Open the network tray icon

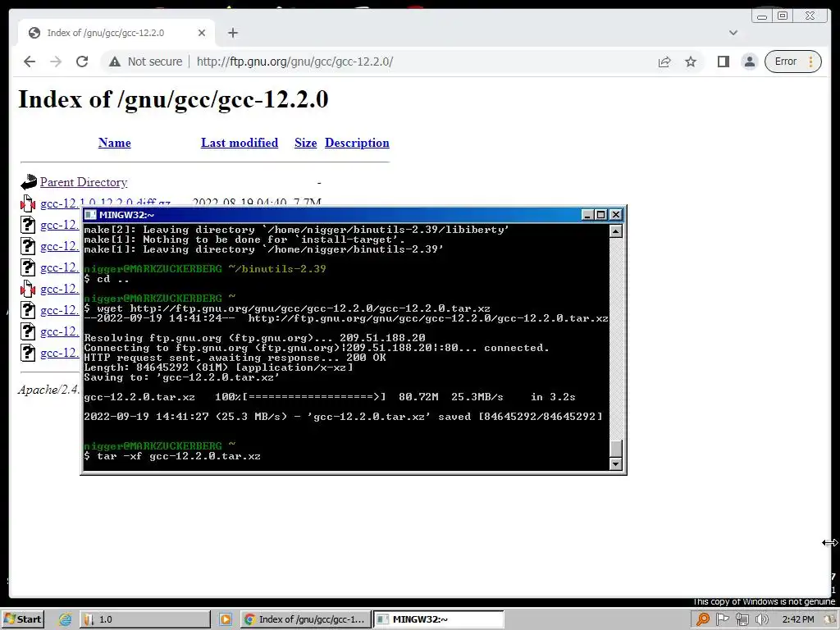pos(742,619)
